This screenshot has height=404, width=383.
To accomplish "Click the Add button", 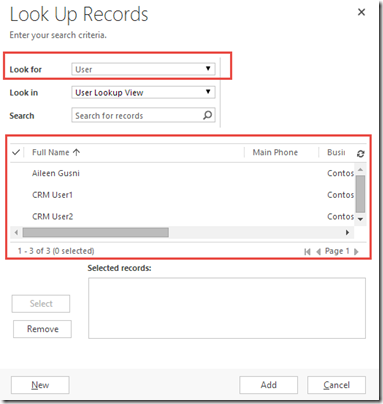I will point(268,385).
